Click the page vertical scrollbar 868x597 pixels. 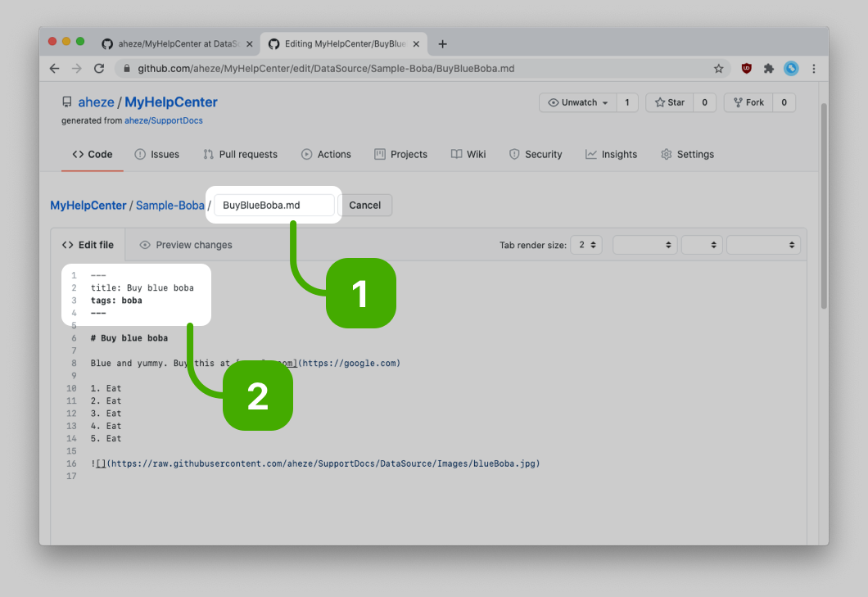point(824,206)
